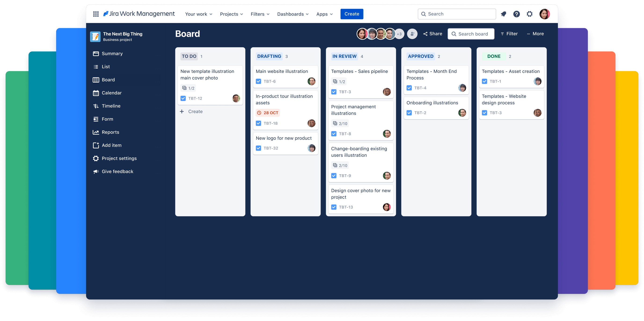Expand the Projects dropdown in top nav

(231, 14)
